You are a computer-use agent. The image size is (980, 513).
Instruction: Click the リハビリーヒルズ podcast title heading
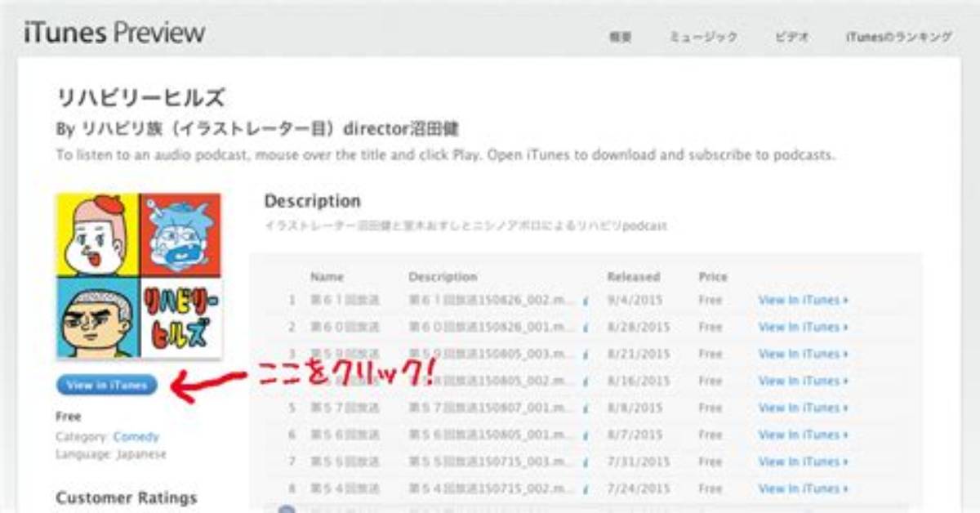tap(140, 99)
